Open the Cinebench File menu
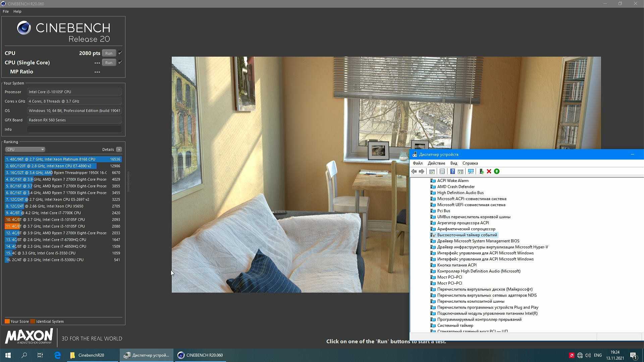Viewport: 644px width, 362px height. [x=6, y=11]
